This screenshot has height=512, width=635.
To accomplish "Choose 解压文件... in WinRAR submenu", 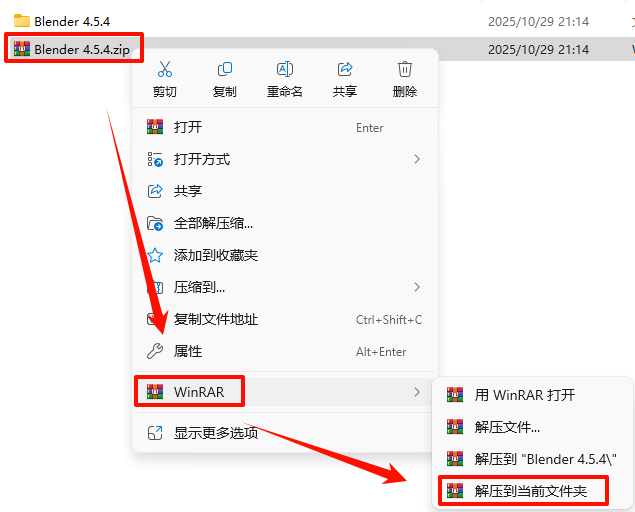I will [531, 427].
